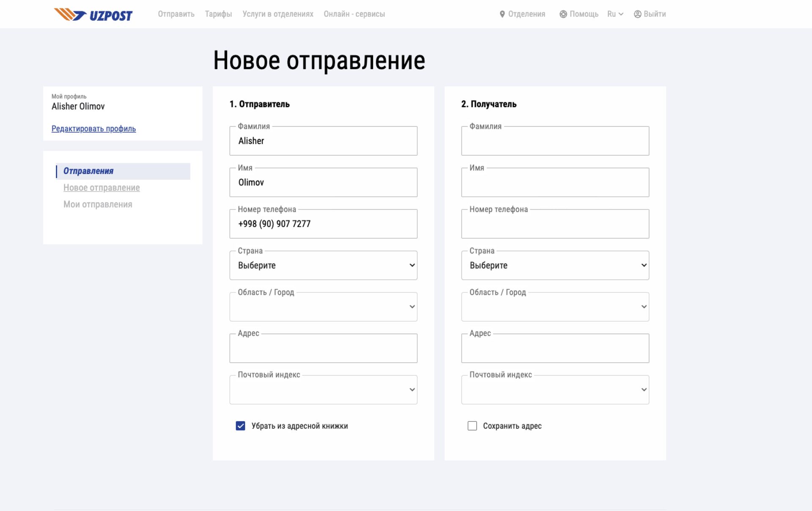The width and height of the screenshot is (812, 511).
Task: Click recipient Адрес input field
Action: click(x=555, y=348)
